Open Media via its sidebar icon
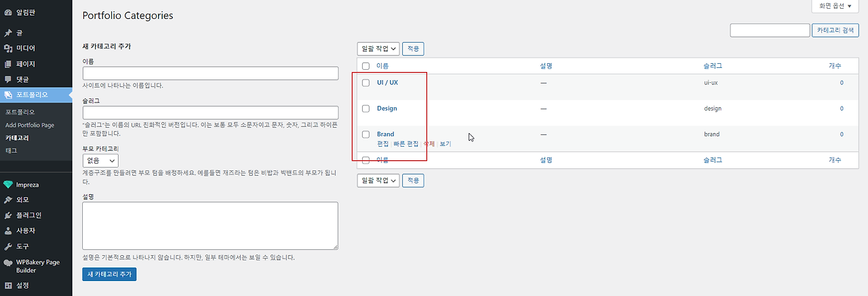Viewport: 868px width, 296px height. (x=8, y=48)
